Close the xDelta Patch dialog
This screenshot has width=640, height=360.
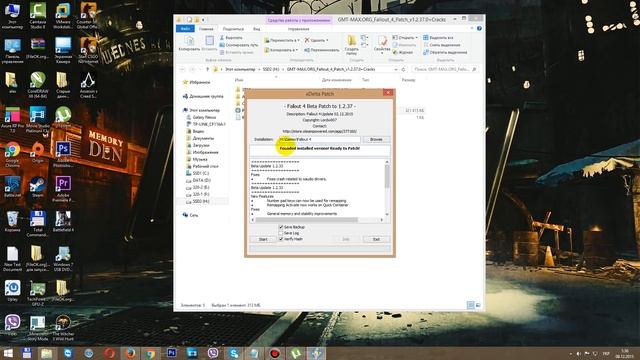(x=388, y=93)
